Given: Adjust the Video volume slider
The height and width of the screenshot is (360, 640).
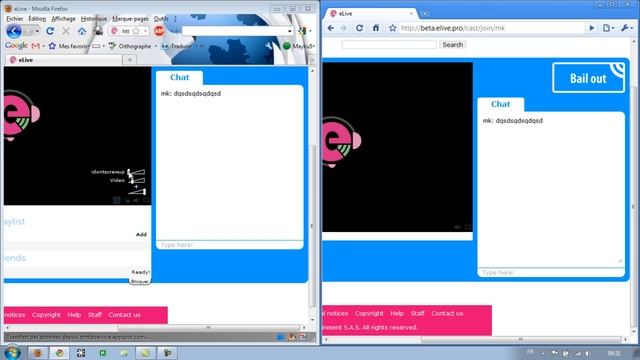Looking at the screenshot, I should pos(137,180).
